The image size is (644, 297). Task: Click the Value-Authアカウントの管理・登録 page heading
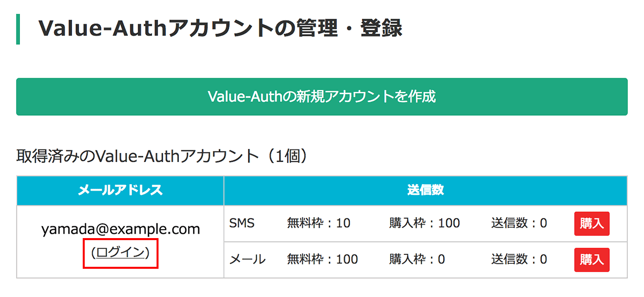220,29
